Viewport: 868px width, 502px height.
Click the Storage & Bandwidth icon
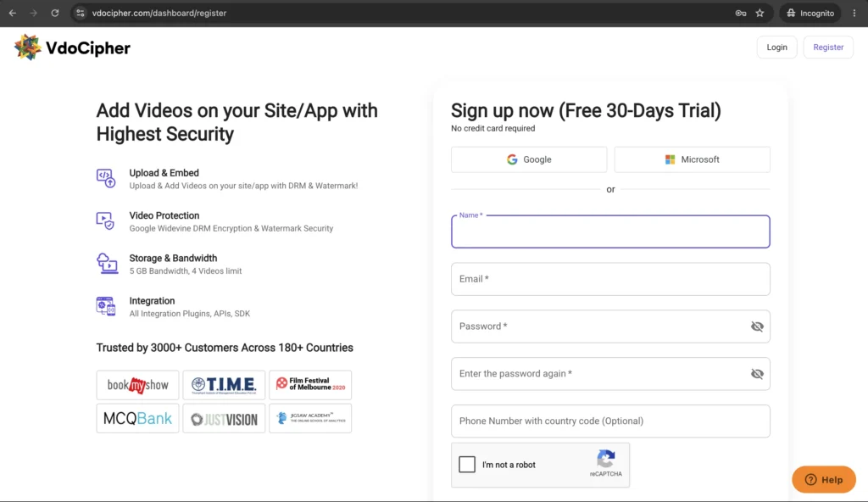107,263
